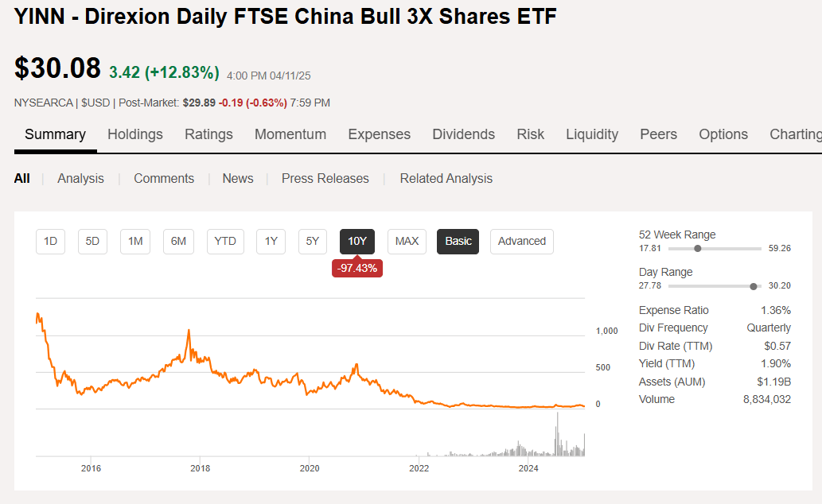Select the Momentum tab
The image size is (822, 504).
click(290, 134)
